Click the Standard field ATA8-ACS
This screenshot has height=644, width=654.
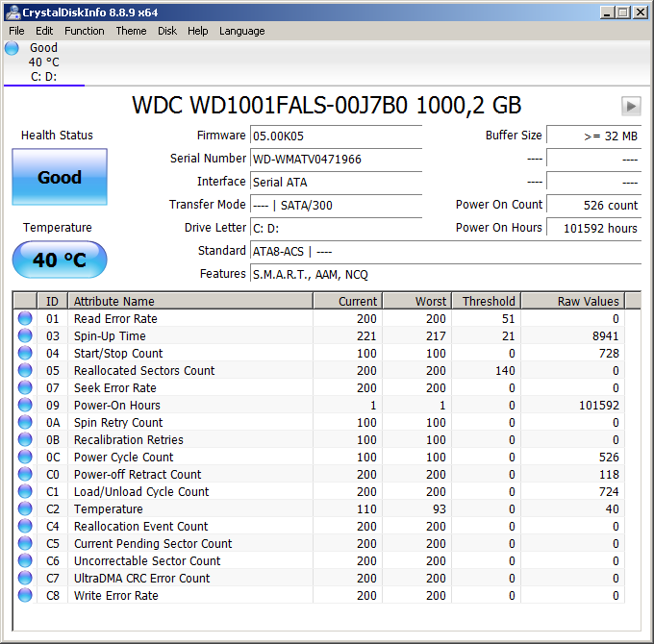click(445, 251)
